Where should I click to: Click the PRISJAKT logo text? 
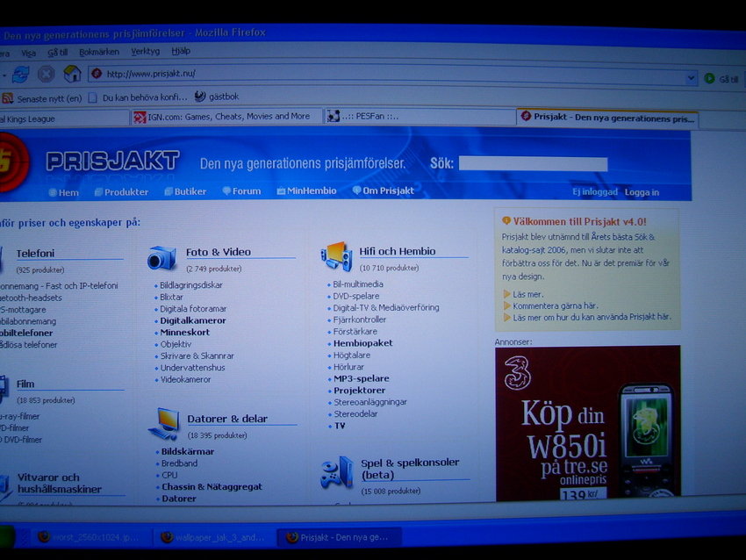point(112,161)
